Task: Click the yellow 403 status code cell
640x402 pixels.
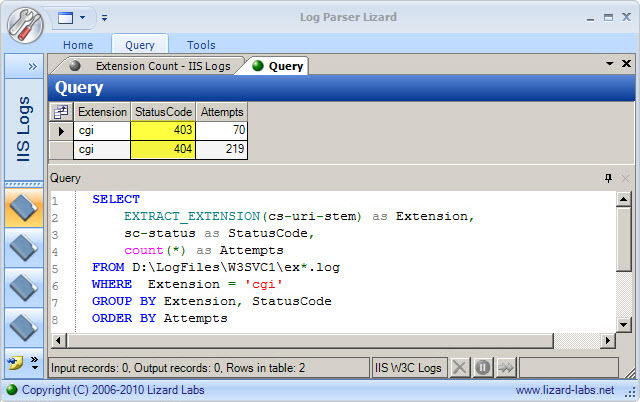Action: [x=163, y=131]
